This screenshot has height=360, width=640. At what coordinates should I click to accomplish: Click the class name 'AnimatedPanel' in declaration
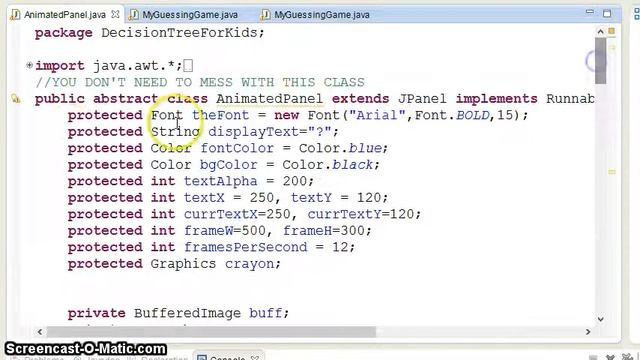(269, 99)
